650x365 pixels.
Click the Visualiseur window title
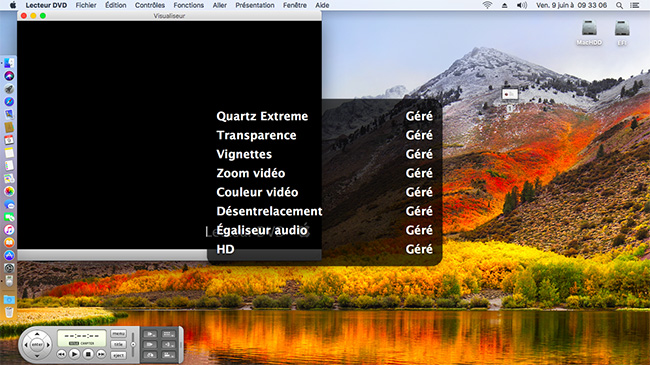pos(169,16)
